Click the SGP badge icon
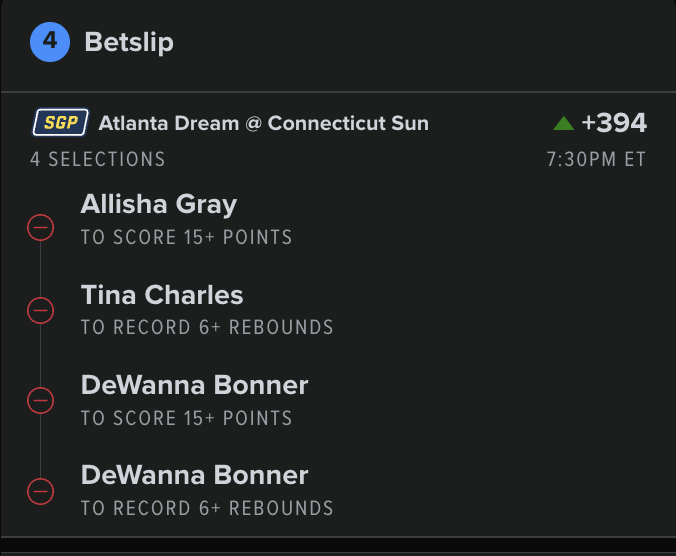The height and width of the screenshot is (556, 676). (61, 123)
